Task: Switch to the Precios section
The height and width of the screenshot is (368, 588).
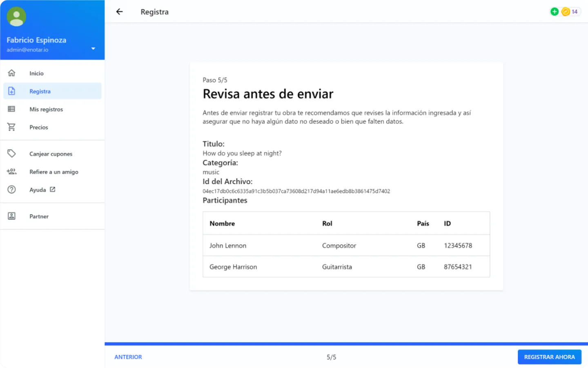Action: coord(38,127)
